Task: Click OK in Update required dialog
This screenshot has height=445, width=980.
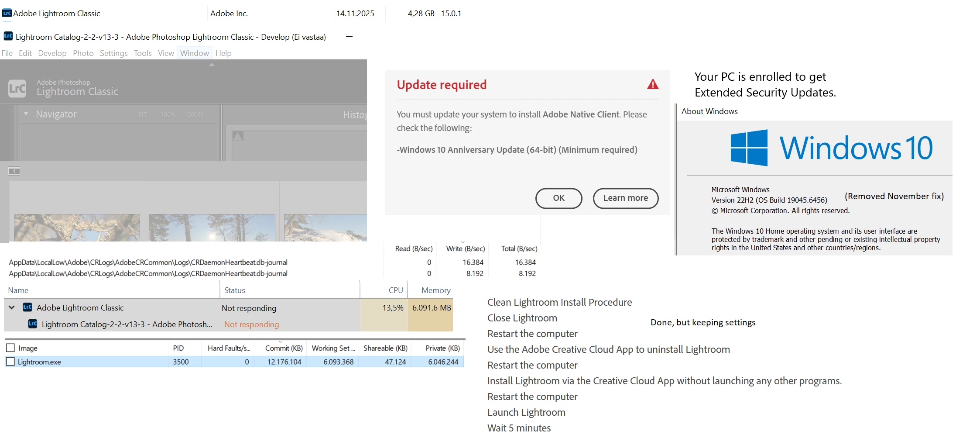Action: coord(559,198)
